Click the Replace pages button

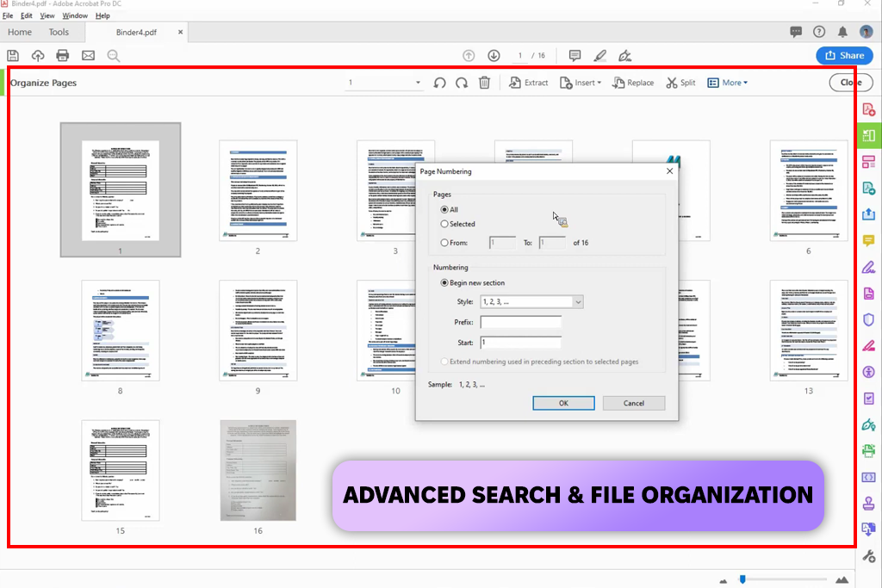point(633,83)
